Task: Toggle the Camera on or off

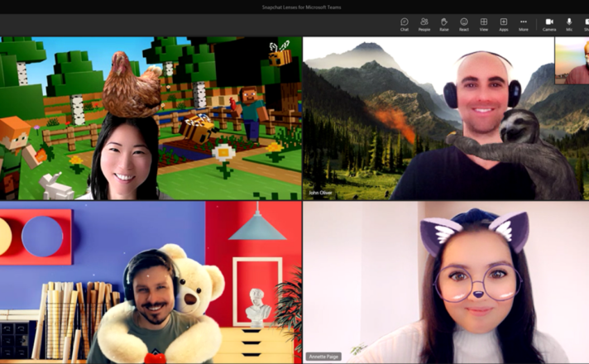Action: [x=549, y=25]
